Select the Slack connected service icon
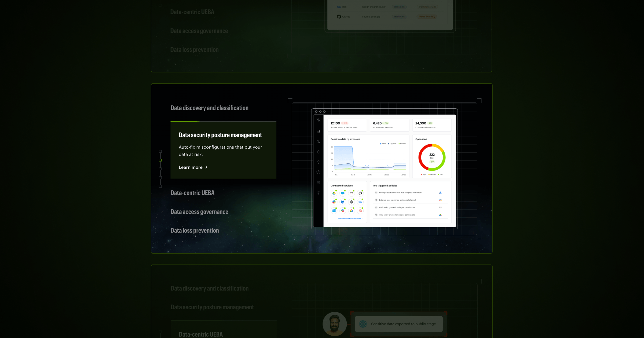 pos(334,202)
